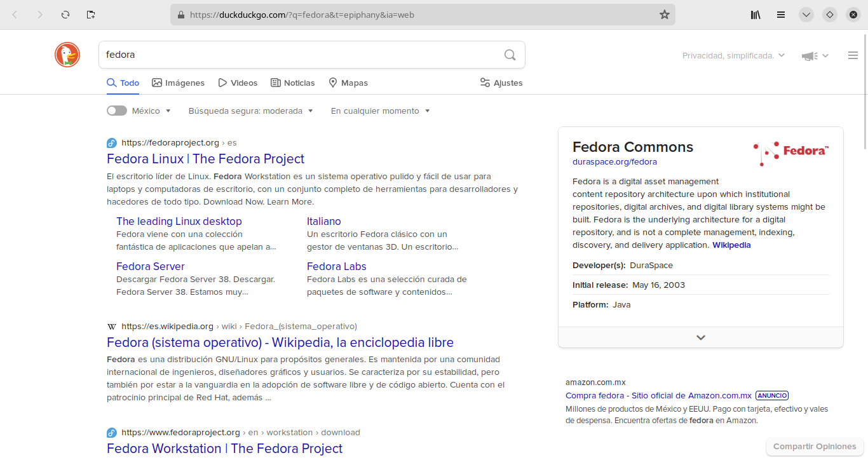Switch to the Noticias tab
The width and height of the screenshot is (868, 460).
(293, 83)
